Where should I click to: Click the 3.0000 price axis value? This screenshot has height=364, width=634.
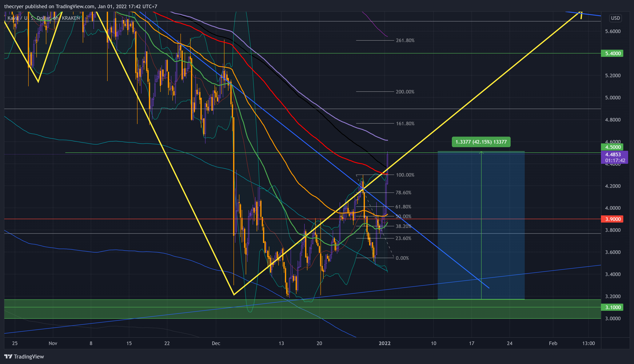(613, 319)
